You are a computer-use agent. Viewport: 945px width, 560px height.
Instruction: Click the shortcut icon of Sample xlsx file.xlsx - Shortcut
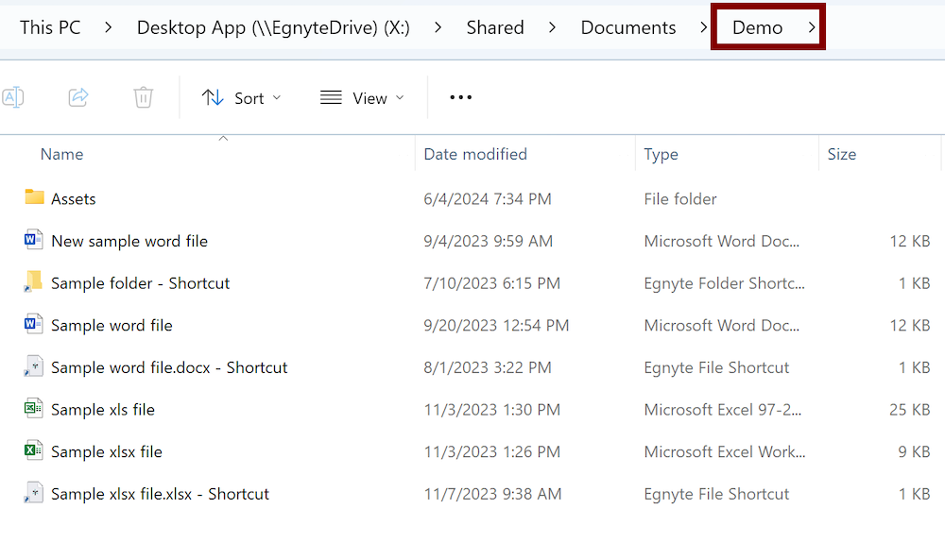coord(32,493)
